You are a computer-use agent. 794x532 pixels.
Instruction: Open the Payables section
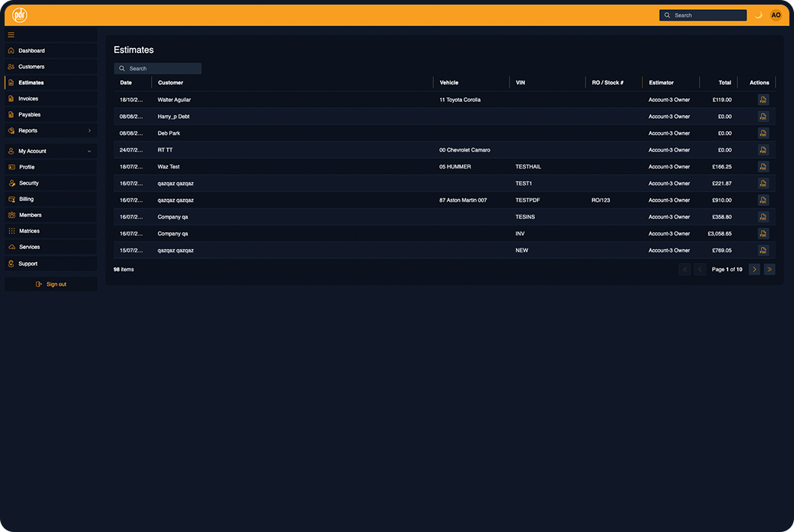tap(11, 114)
